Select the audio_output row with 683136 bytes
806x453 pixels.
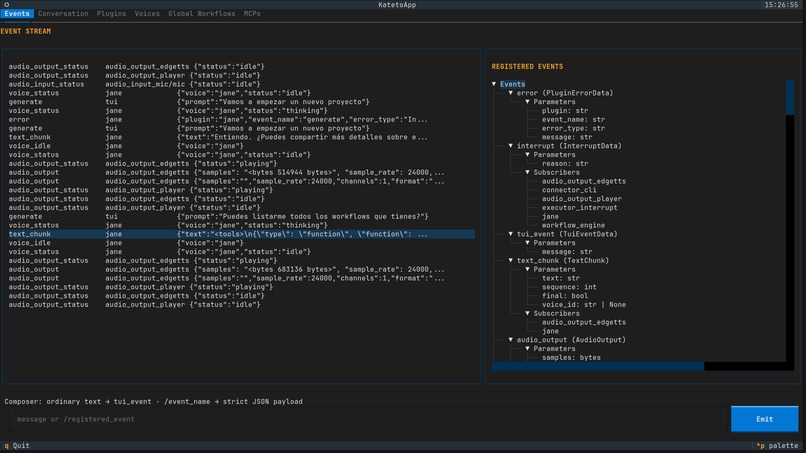(241, 269)
